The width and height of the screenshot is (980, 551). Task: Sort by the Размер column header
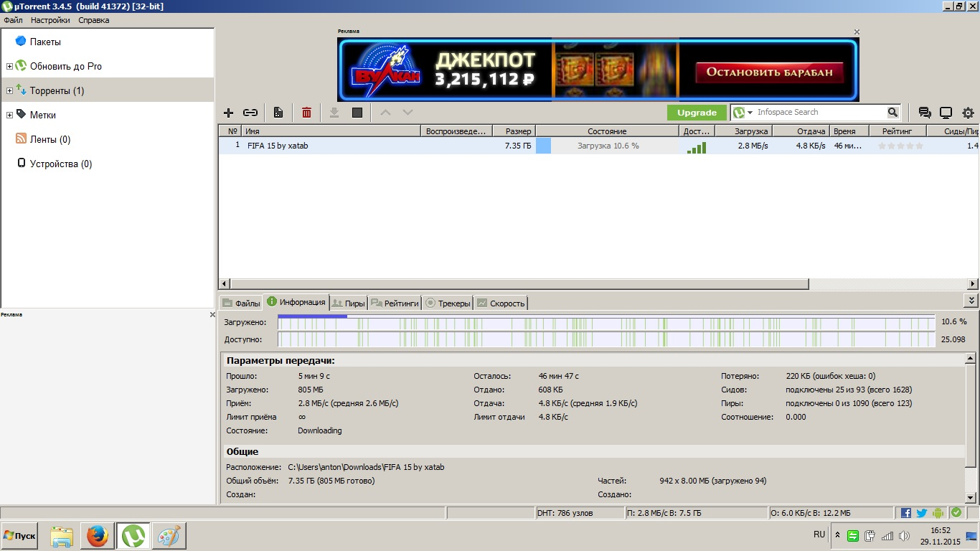pos(514,131)
